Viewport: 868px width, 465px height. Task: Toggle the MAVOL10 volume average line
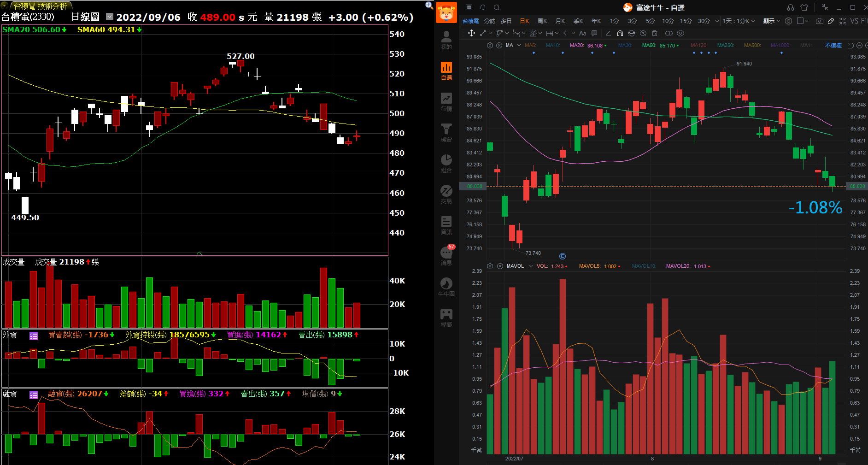pos(644,266)
